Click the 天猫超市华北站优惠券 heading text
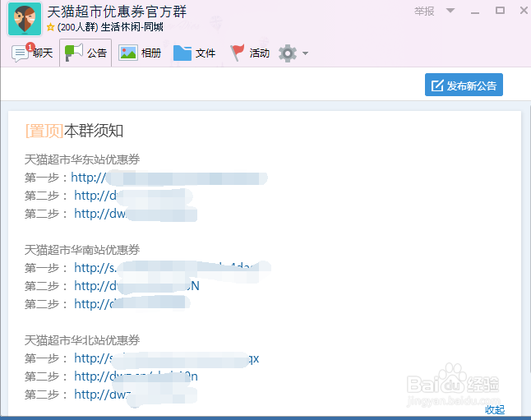Image resolution: width=531 pixels, height=420 pixels. 82,340
